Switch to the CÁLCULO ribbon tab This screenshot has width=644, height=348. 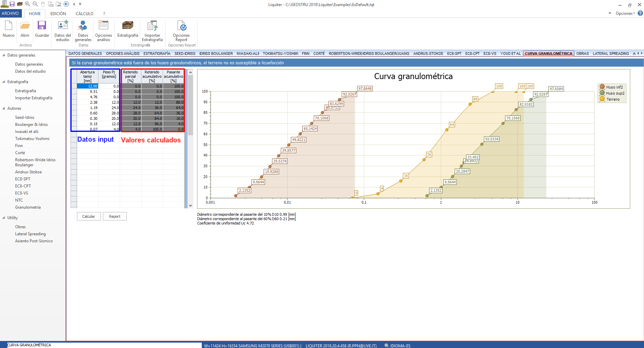pos(84,14)
